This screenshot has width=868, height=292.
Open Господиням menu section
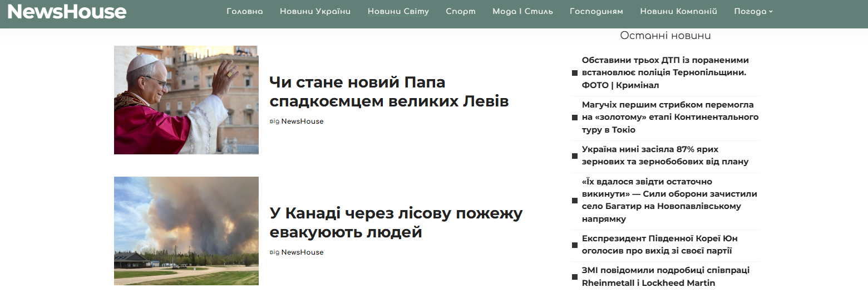tap(596, 11)
